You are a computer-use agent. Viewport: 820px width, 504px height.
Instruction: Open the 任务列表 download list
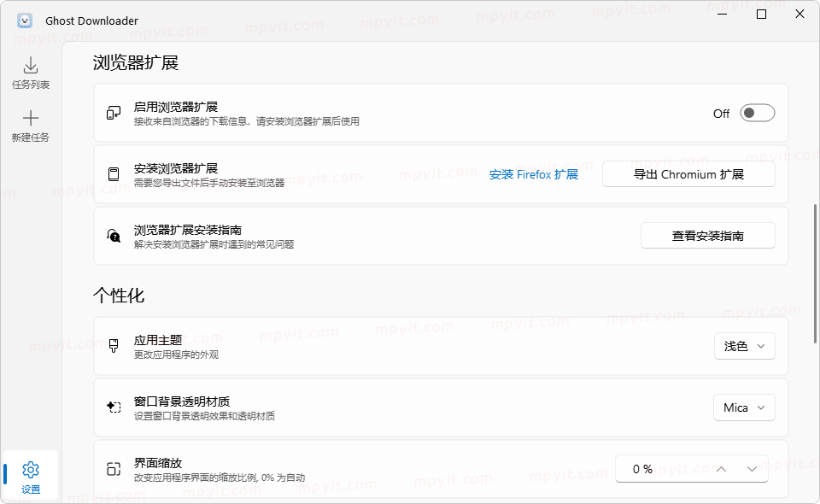[x=31, y=73]
